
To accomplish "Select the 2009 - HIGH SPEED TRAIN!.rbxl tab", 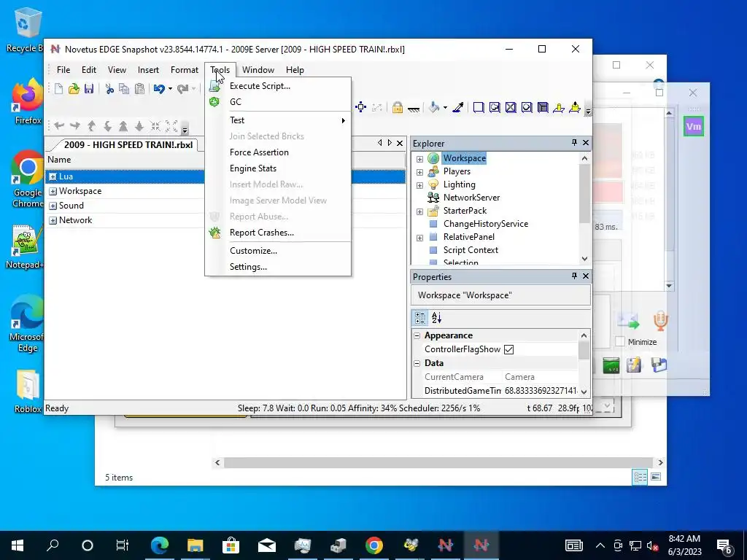I will (128, 145).
